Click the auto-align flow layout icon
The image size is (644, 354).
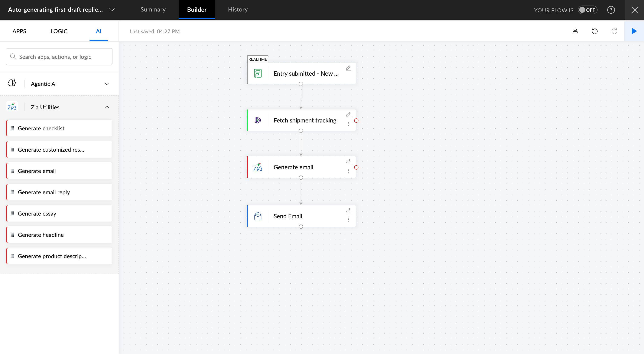tap(575, 31)
